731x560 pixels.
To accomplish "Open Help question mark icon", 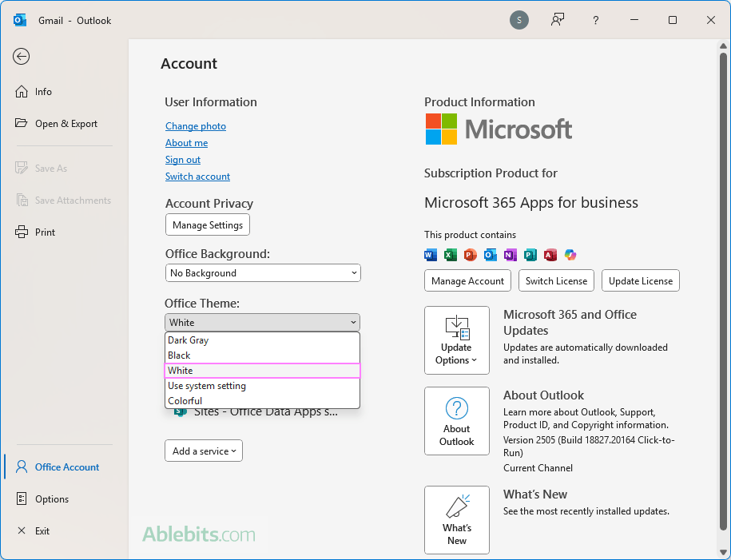I will pos(595,20).
